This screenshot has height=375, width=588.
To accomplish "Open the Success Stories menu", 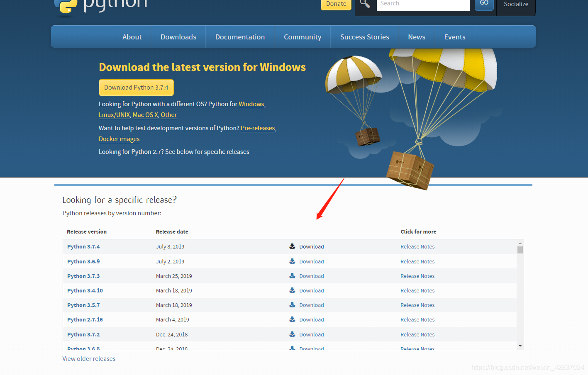I will (x=365, y=37).
